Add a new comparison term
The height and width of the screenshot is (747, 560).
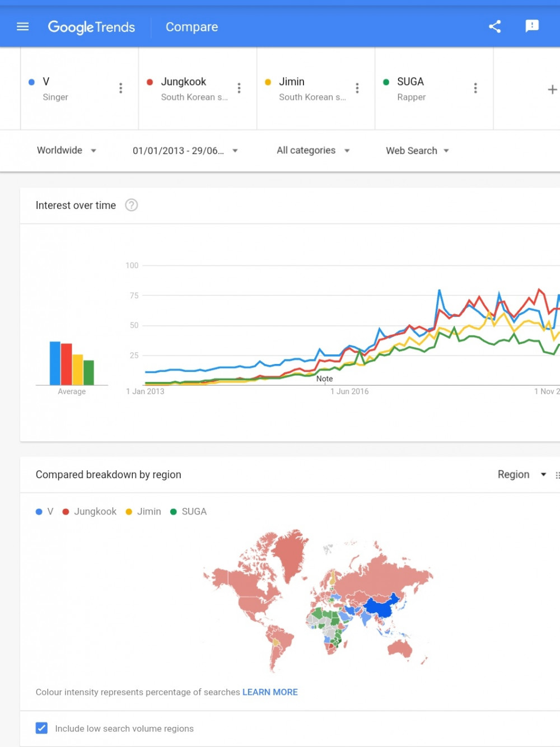552,89
